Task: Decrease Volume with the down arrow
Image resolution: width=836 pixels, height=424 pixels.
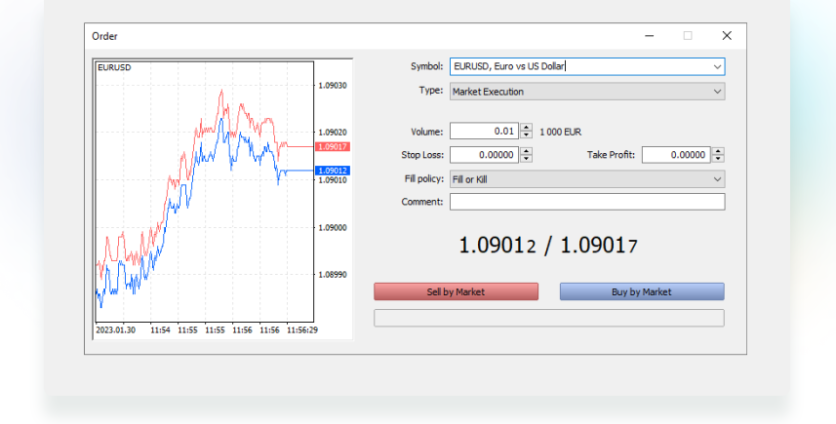Action: [x=527, y=135]
